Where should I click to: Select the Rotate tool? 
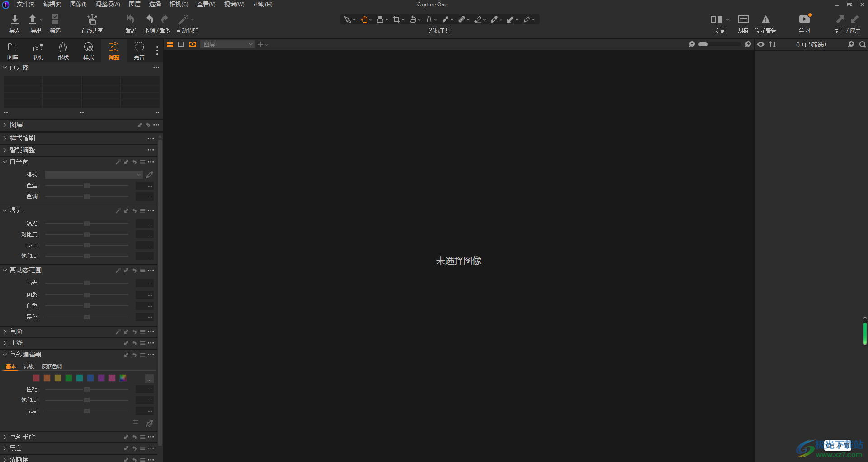(x=413, y=19)
